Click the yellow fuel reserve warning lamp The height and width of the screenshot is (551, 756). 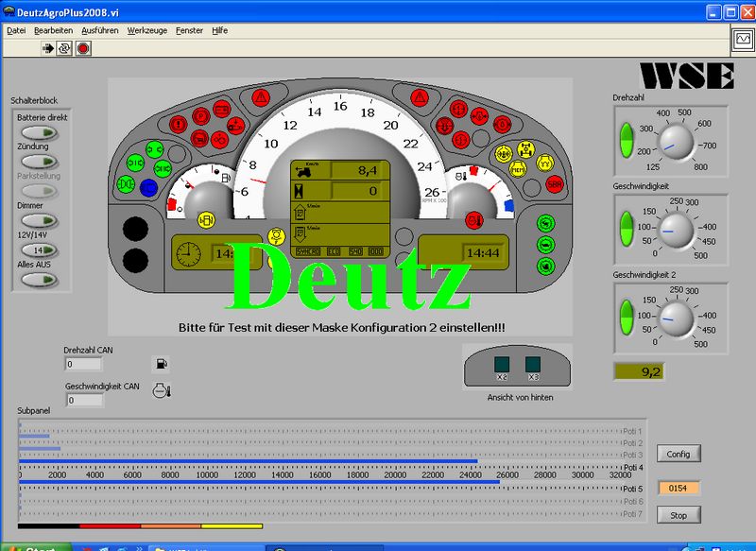[206, 220]
